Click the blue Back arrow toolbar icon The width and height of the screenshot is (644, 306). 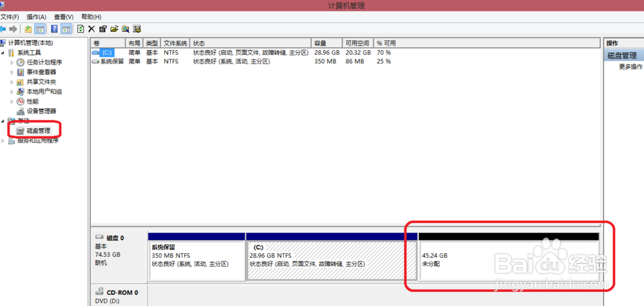coord(3,29)
